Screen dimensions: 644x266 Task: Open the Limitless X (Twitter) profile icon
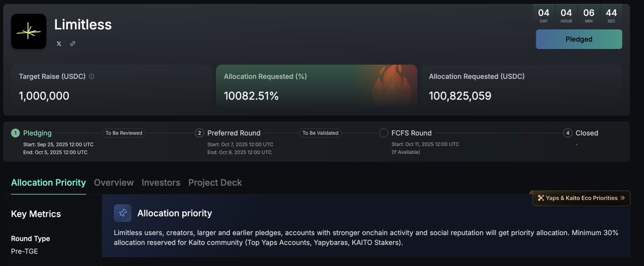click(x=59, y=43)
